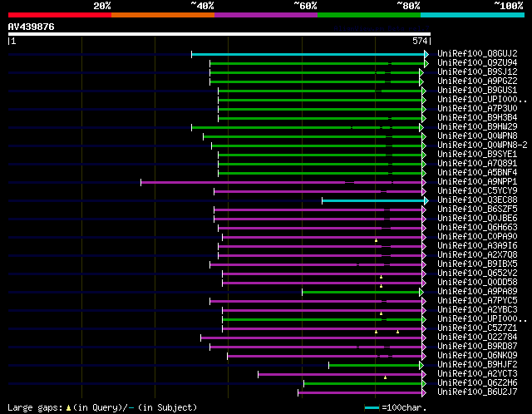The height and width of the screenshot is (414, 532).
Task: Open the UniRef100_A9PGZ2 hit link
Action: pos(477,81)
